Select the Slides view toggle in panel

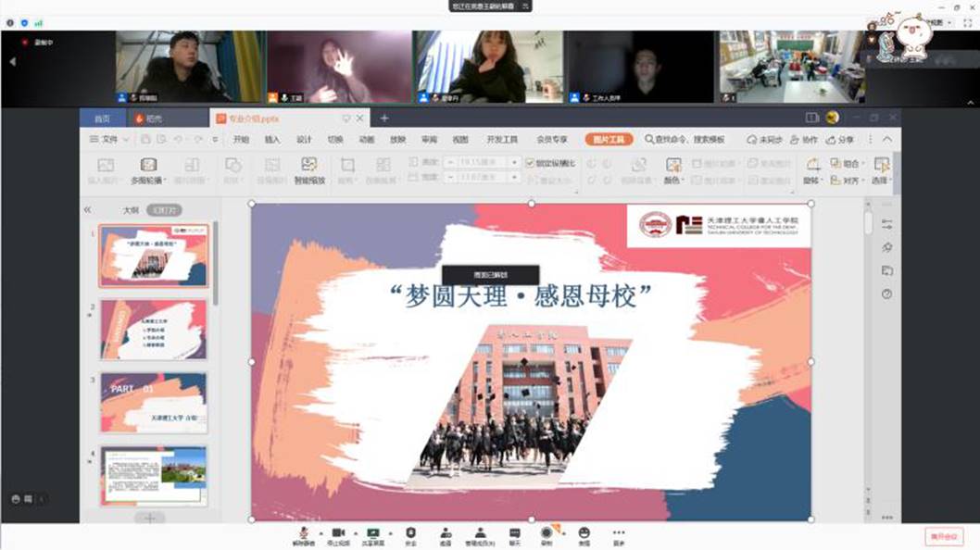[x=167, y=210]
